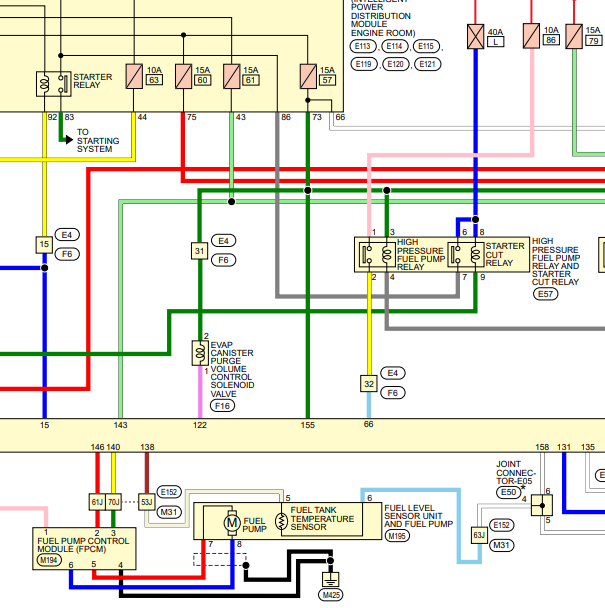This screenshot has width=605, height=608.
Task: Select the 15A fuse symbol numbered 57
Action: pos(308,76)
